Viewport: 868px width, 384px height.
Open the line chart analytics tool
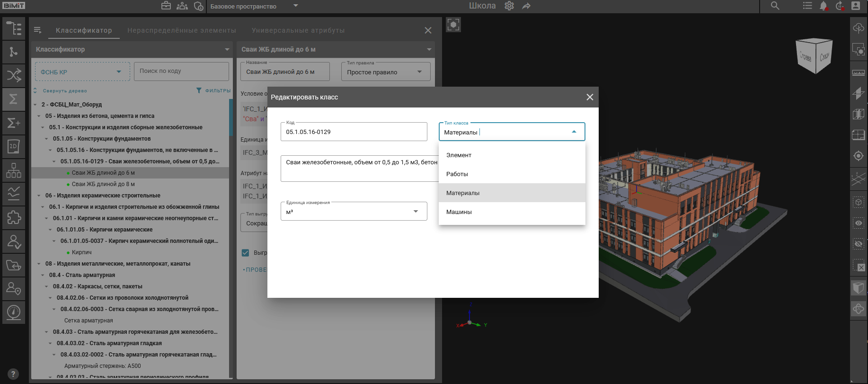click(14, 194)
